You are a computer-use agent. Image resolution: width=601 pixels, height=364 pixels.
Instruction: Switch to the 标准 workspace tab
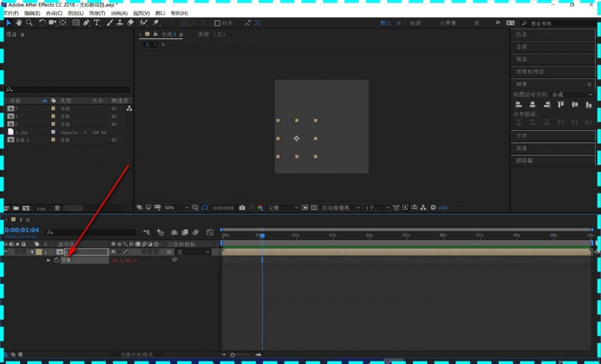(416, 23)
